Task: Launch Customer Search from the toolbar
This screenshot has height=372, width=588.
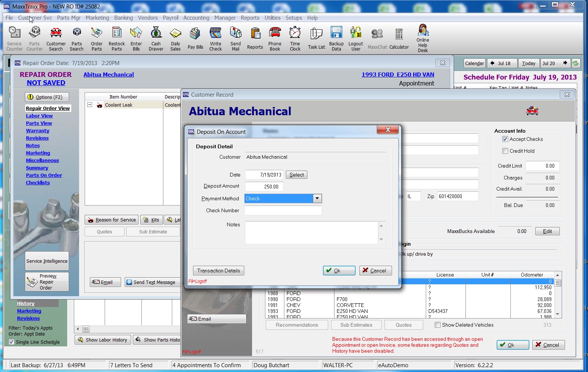Action: 56,39
